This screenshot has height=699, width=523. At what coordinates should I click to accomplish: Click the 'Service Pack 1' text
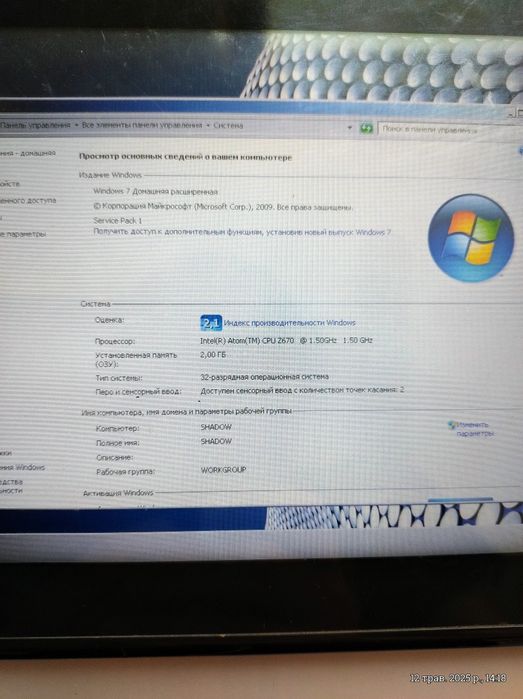118,220
